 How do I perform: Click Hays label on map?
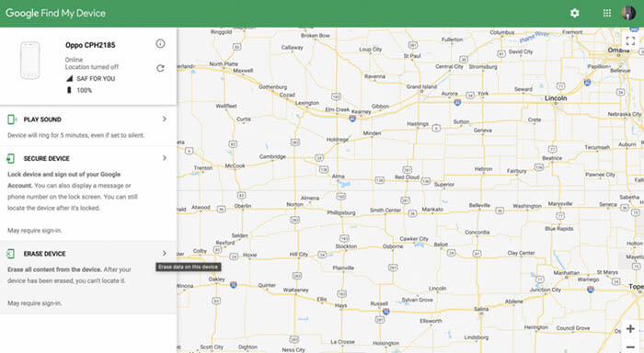[x=341, y=305]
